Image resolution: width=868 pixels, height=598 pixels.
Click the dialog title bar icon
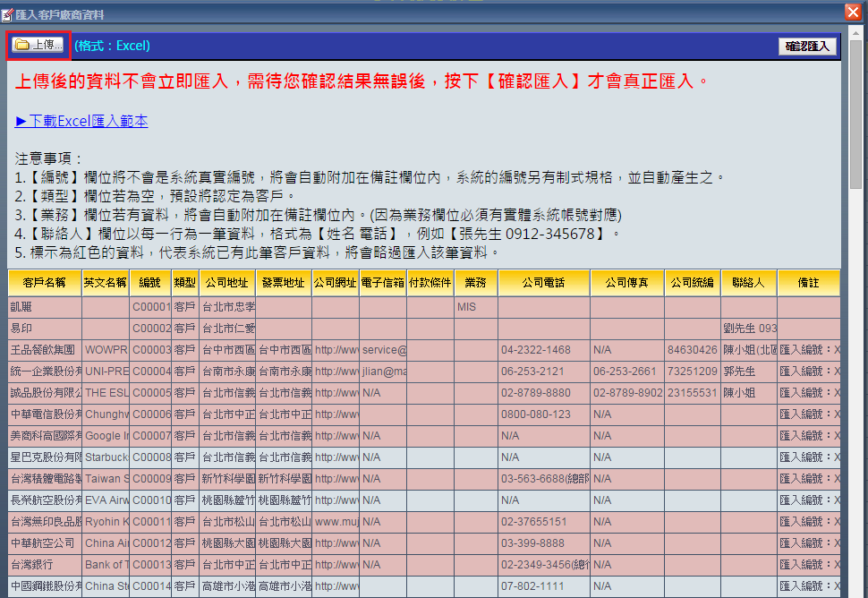7,14
